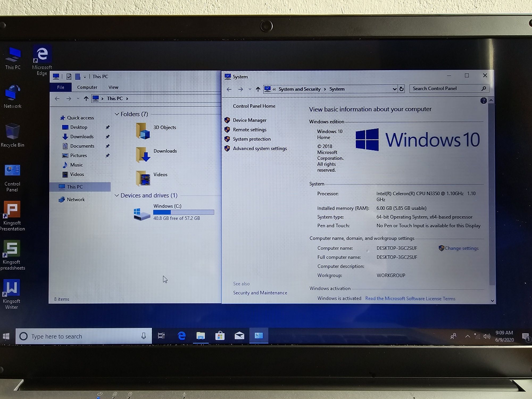
Task: Open System protection link
Action: tap(252, 139)
